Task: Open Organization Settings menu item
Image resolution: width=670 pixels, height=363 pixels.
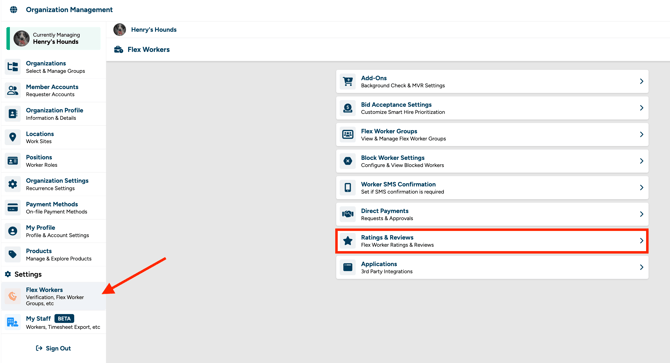Action: pyautogui.click(x=53, y=184)
